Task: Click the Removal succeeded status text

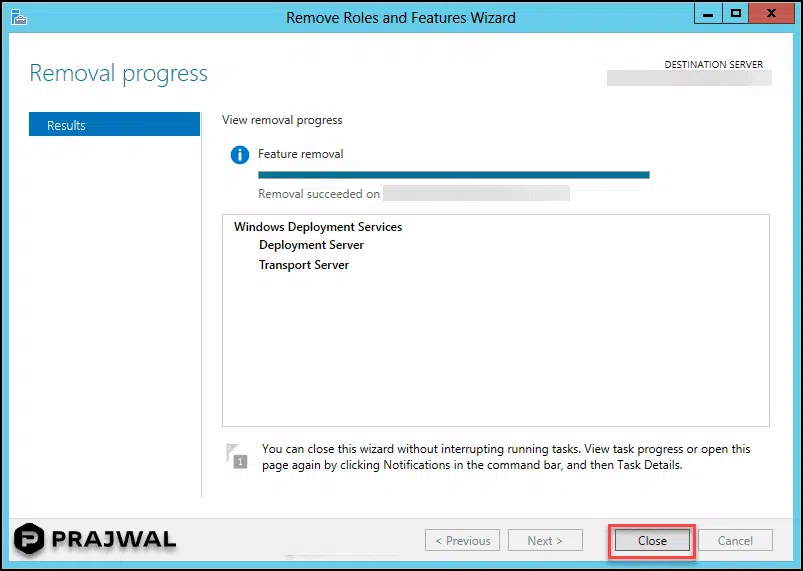Action: tap(318, 194)
